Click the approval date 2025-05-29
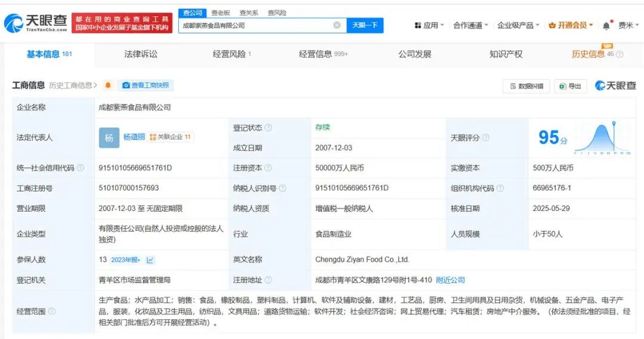The width and height of the screenshot is (644, 339). coord(551,209)
